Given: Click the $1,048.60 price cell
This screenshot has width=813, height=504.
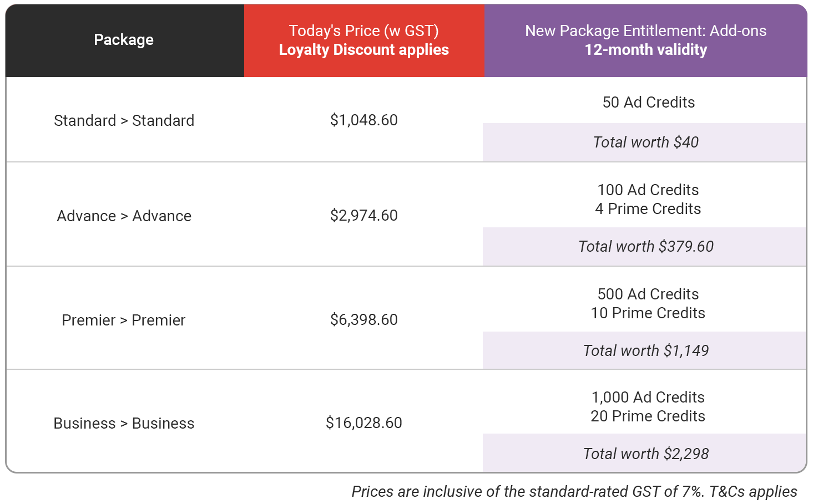Looking at the screenshot, I should (x=364, y=120).
